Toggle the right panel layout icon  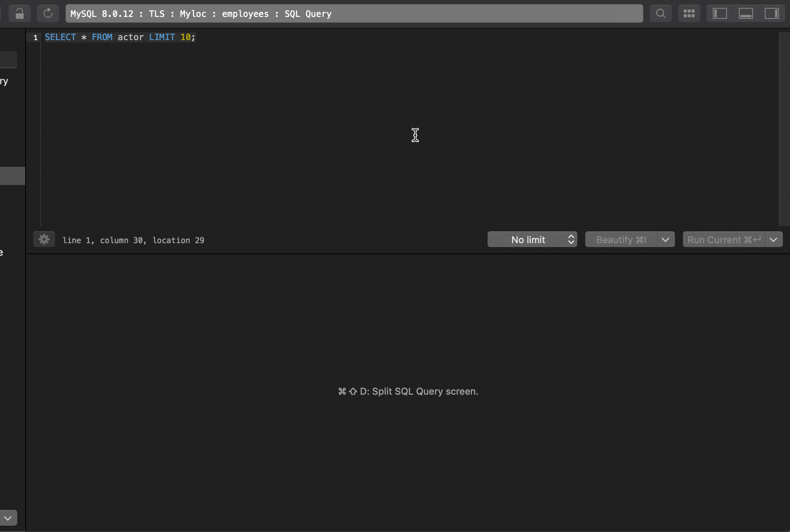tap(771, 13)
